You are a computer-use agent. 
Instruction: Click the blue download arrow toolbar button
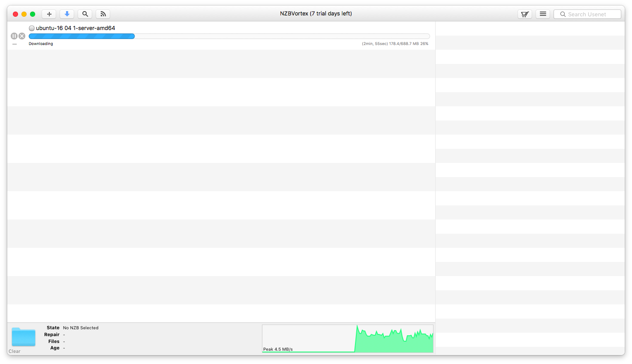67,14
